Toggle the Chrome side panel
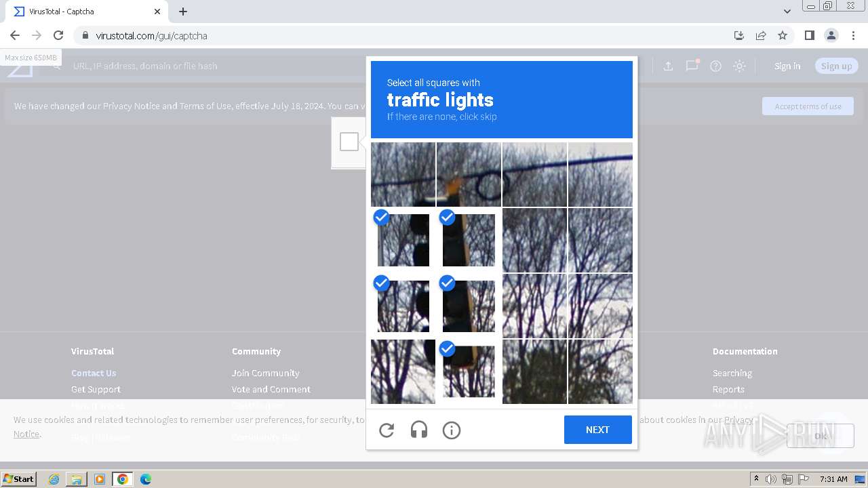The width and height of the screenshot is (868, 488). click(x=809, y=35)
